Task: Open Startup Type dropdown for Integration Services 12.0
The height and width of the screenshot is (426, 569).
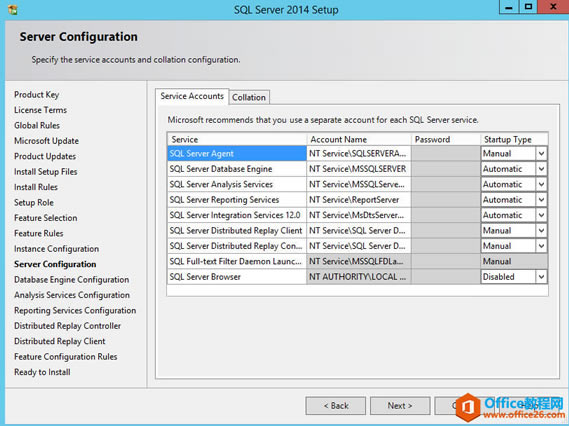Action: (x=541, y=215)
